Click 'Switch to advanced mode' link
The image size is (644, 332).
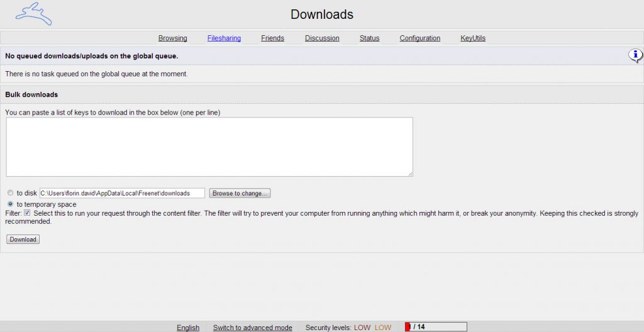pyautogui.click(x=253, y=328)
